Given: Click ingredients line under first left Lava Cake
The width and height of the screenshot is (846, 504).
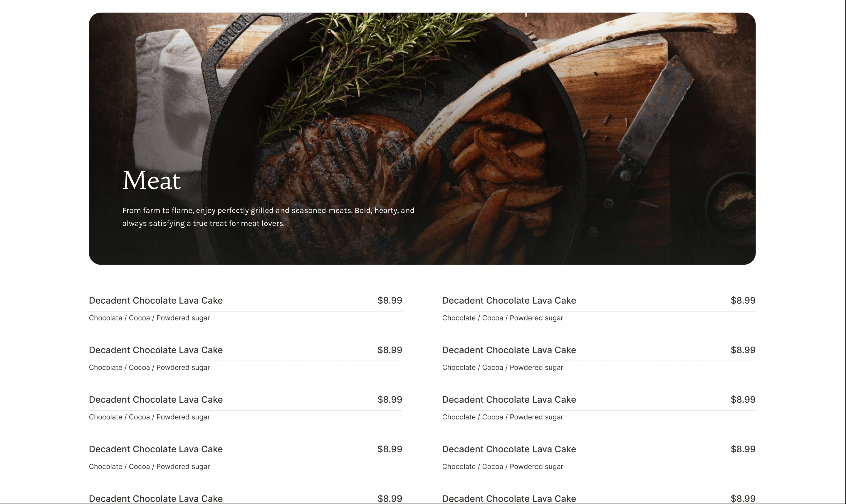Looking at the screenshot, I should 150,318.
